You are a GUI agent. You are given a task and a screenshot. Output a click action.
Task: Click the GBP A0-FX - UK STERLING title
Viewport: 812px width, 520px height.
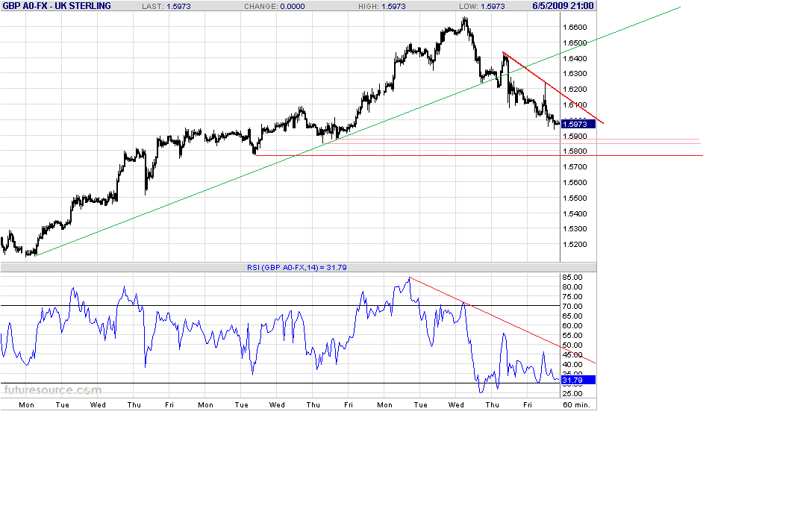click(57, 6)
